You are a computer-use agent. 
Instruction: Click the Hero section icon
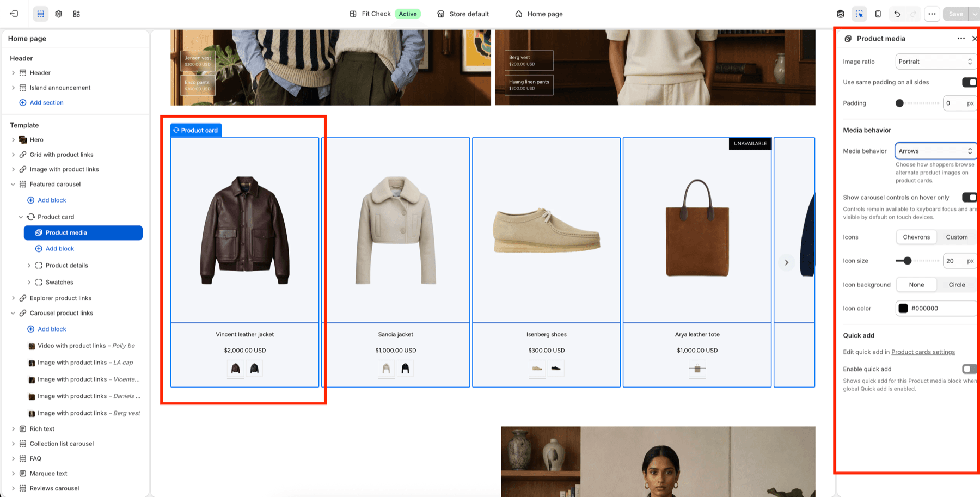point(23,140)
